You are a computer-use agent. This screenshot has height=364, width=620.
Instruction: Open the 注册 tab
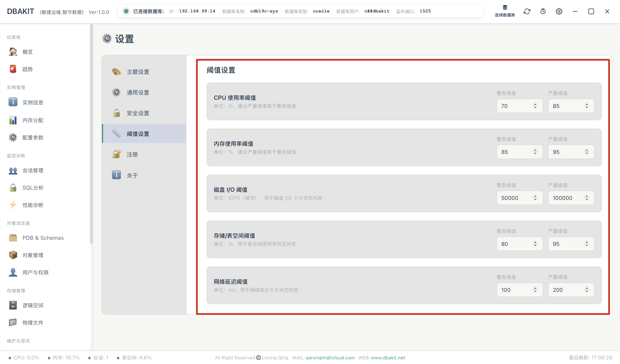coord(144,154)
